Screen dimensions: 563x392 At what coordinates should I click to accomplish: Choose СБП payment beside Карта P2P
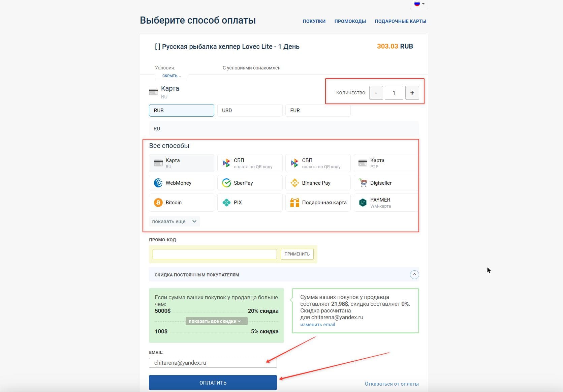318,163
